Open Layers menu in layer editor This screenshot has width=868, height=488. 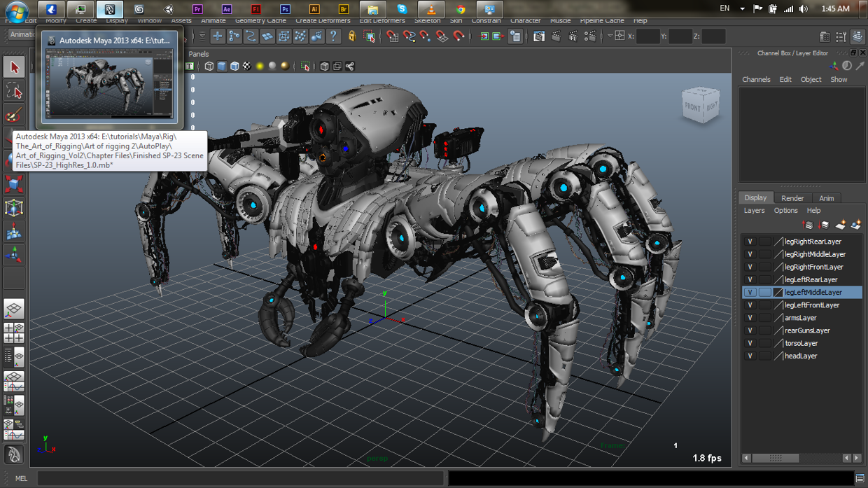pyautogui.click(x=754, y=211)
